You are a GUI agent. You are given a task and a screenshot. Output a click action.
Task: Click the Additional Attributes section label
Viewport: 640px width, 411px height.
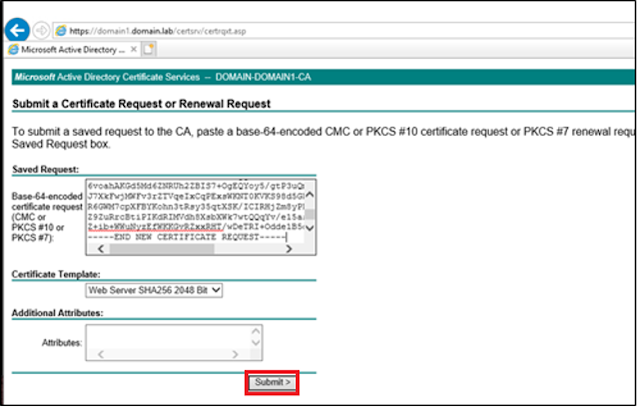(58, 313)
